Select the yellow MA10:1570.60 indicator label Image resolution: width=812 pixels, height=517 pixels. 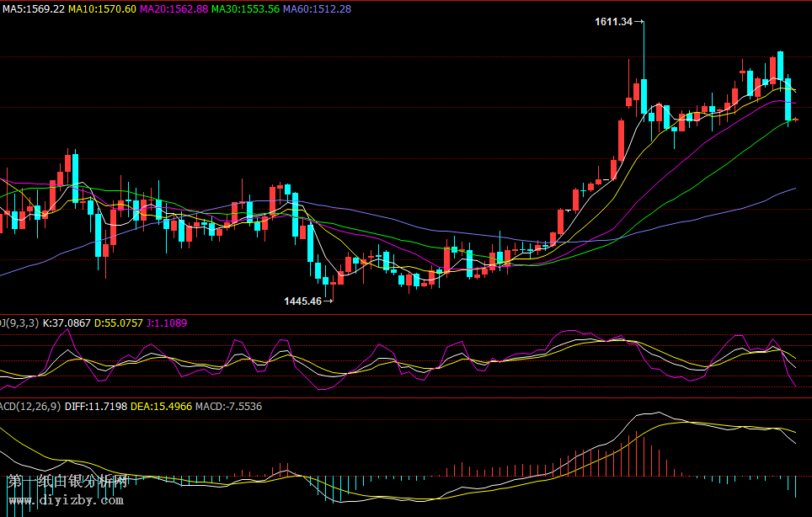coord(102,8)
